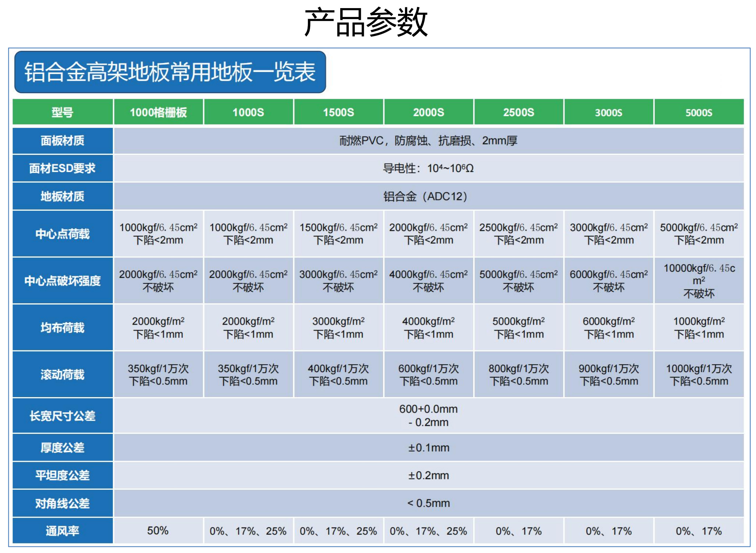This screenshot has height=553, width=756.
Task: Select the 2000S column header
Action: (x=429, y=112)
